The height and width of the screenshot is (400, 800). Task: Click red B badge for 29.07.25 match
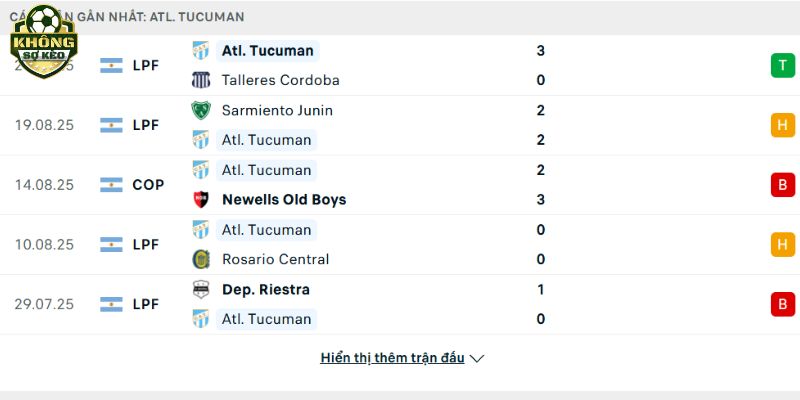coord(783,304)
